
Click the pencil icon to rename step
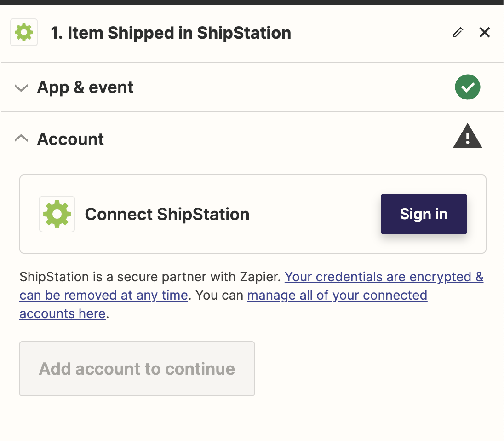click(458, 33)
